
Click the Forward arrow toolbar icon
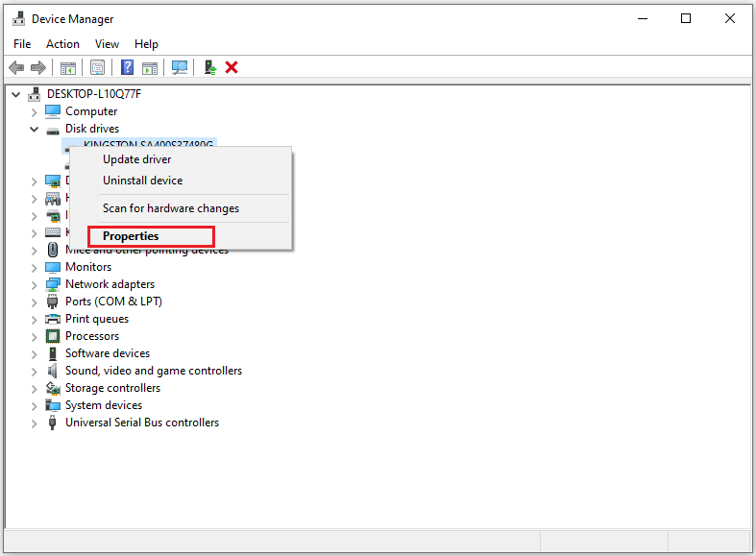coord(38,67)
